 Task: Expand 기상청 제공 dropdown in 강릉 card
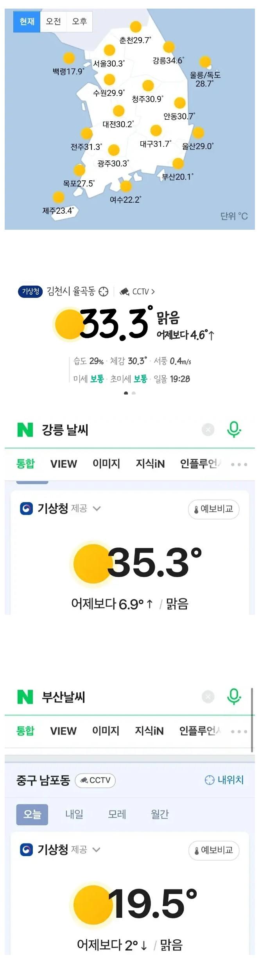click(x=97, y=509)
